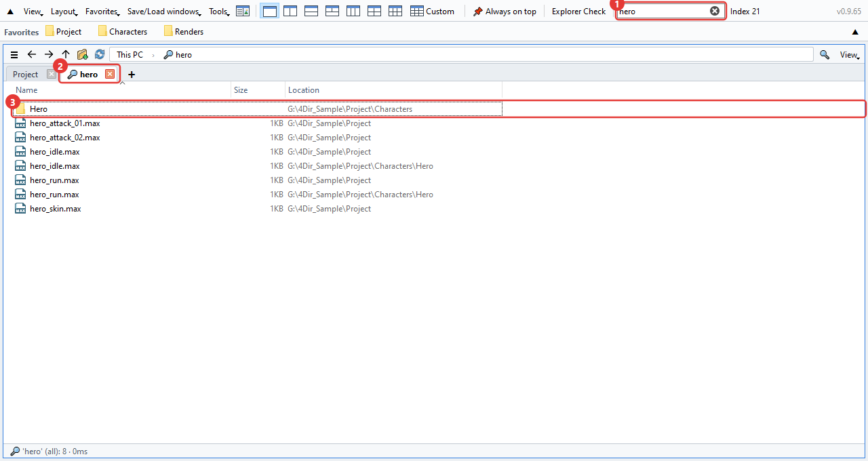Select the hero_attack_01.max file
The height and width of the screenshot is (461, 868).
coord(65,123)
